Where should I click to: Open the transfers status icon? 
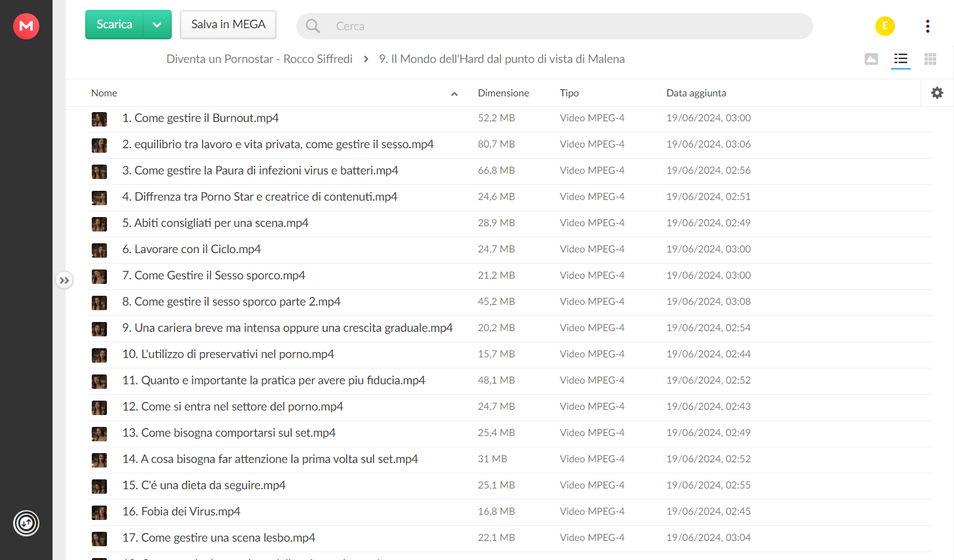coord(26,523)
